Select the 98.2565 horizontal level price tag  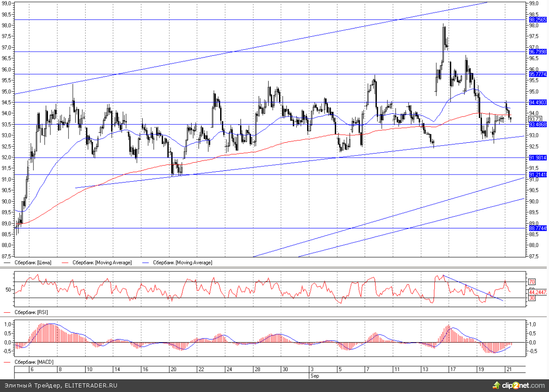(537, 20)
